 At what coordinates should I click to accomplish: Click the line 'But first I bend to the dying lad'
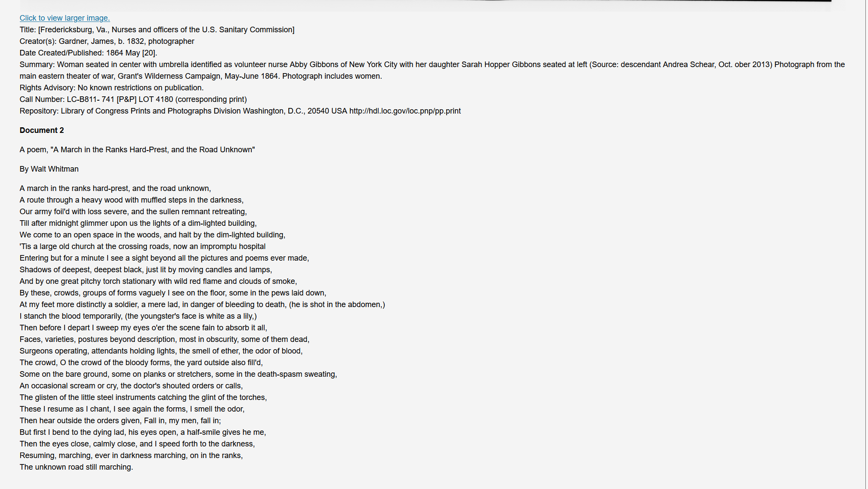143,432
